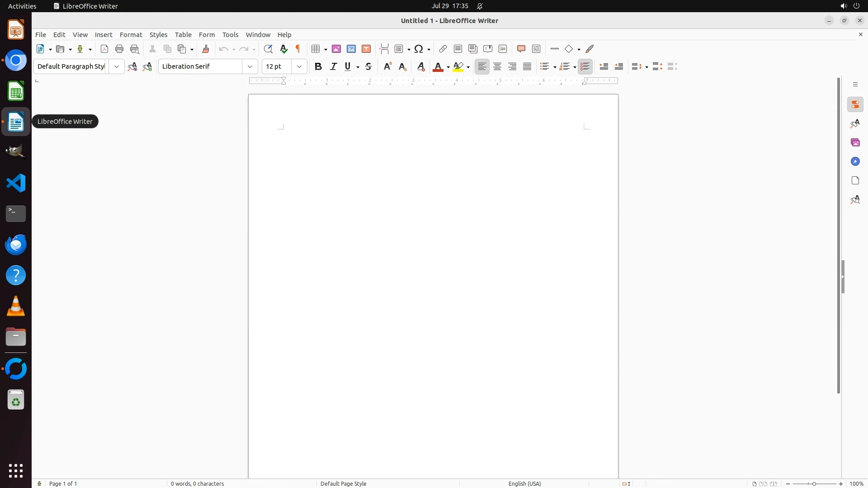Click the Insert Special Character icon
The width and height of the screenshot is (868, 488).
click(419, 49)
